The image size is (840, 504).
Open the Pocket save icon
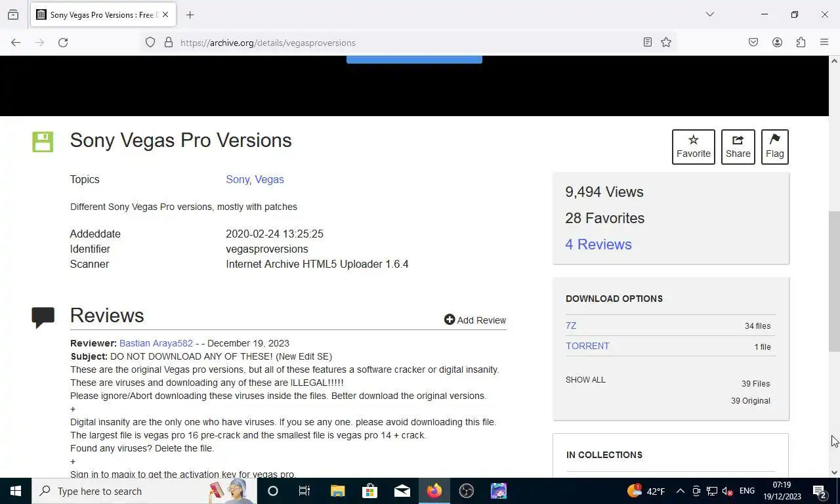(x=753, y=43)
